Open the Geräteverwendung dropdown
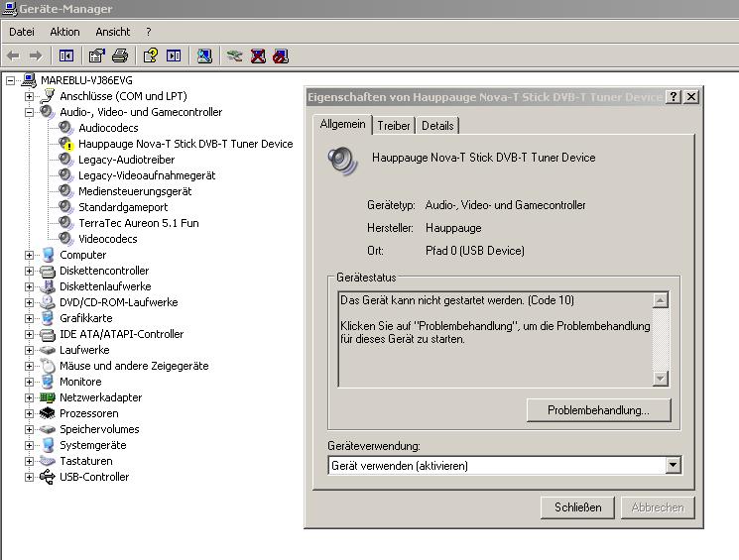Image resolution: width=739 pixels, height=560 pixels. 674,465
